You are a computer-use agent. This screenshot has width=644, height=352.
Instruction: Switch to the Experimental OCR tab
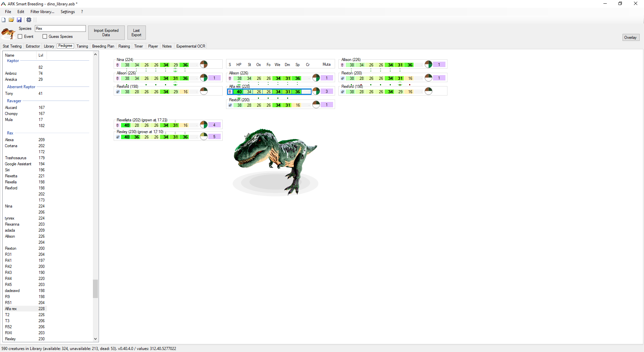pyautogui.click(x=191, y=46)
